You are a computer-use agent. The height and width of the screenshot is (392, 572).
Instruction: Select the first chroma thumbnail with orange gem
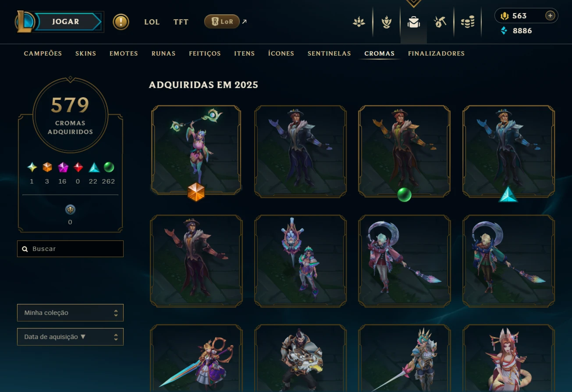tap(196, 150)
